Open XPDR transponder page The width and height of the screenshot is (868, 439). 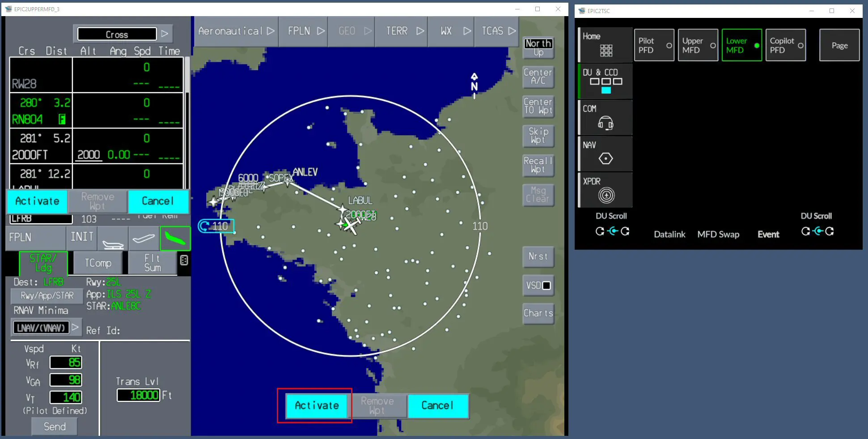point(605,190)
